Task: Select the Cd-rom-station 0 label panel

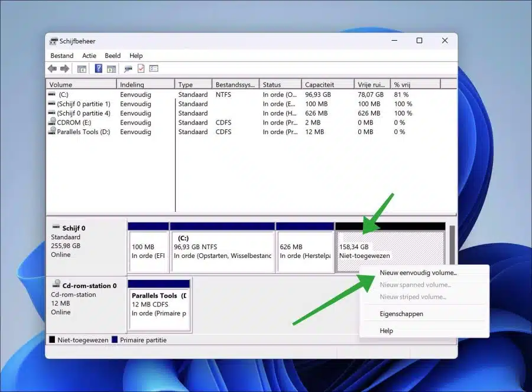Action: pyautogui.click(x=86, y=305)
